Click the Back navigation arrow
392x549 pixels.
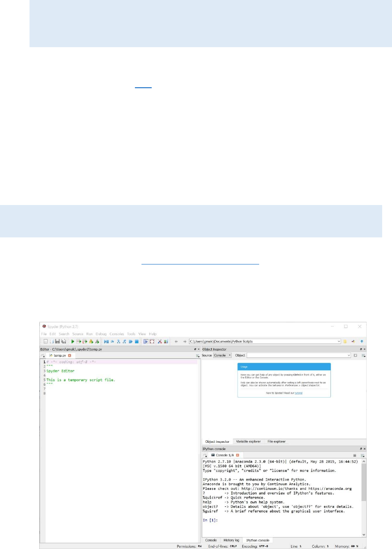176,341
